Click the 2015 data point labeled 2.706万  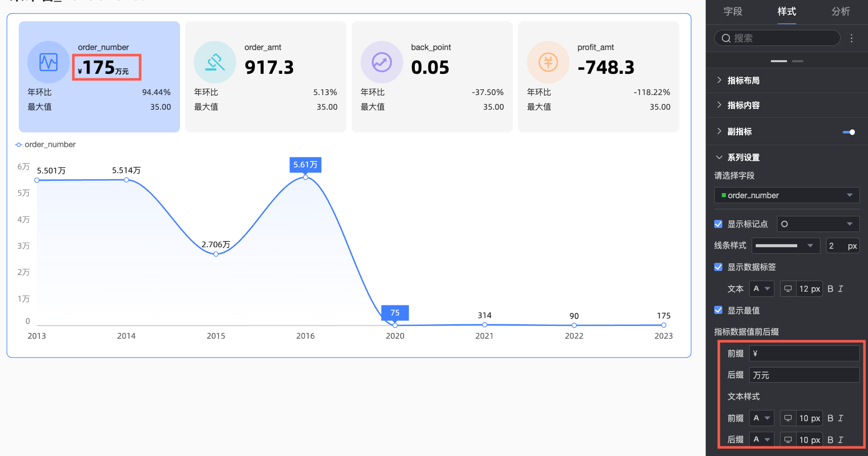pos(216,254)
